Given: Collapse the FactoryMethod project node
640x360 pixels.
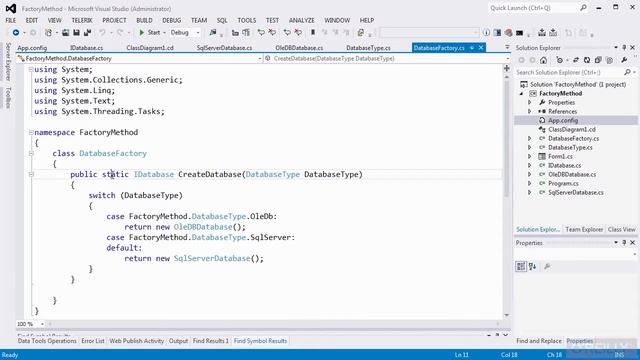Looking at the screenshot, I should [522, 93].
